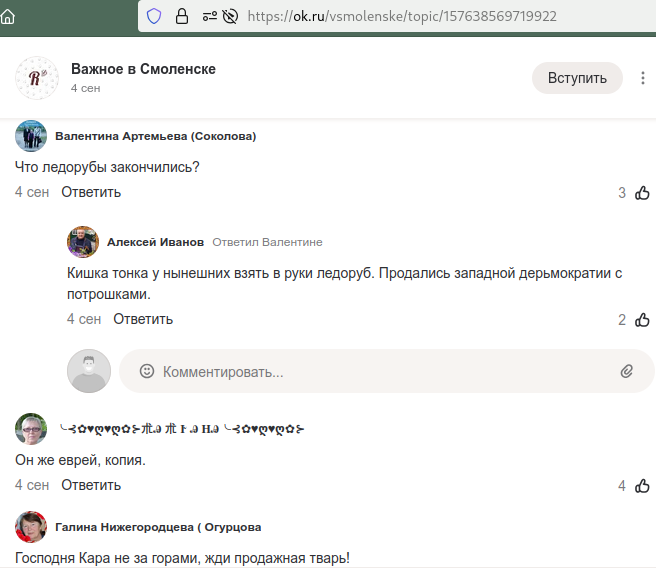
Task: Open the tracking protection shield icon
Action: 154,17
